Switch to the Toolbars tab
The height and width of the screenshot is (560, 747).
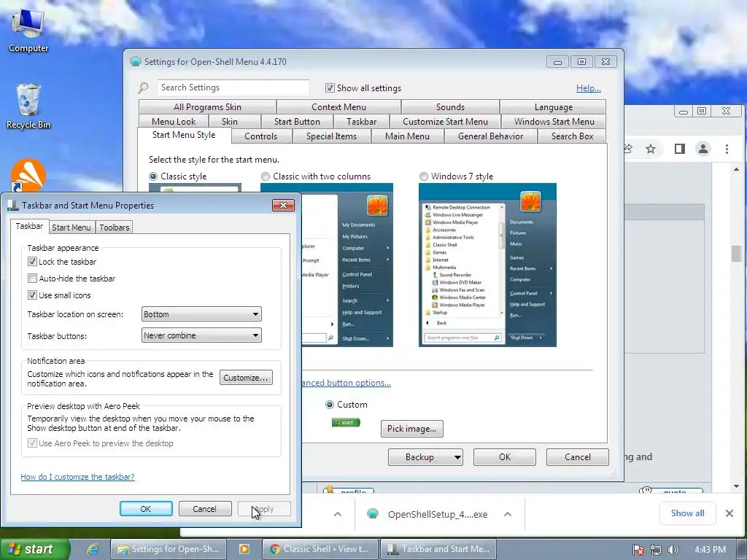coord(115,227)
